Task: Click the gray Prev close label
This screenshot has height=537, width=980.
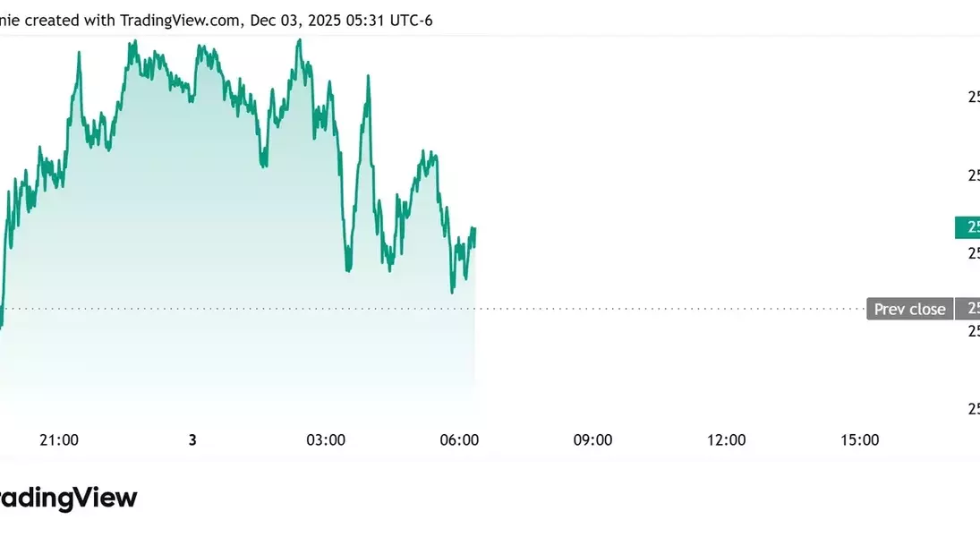Action: pos(909,309)
